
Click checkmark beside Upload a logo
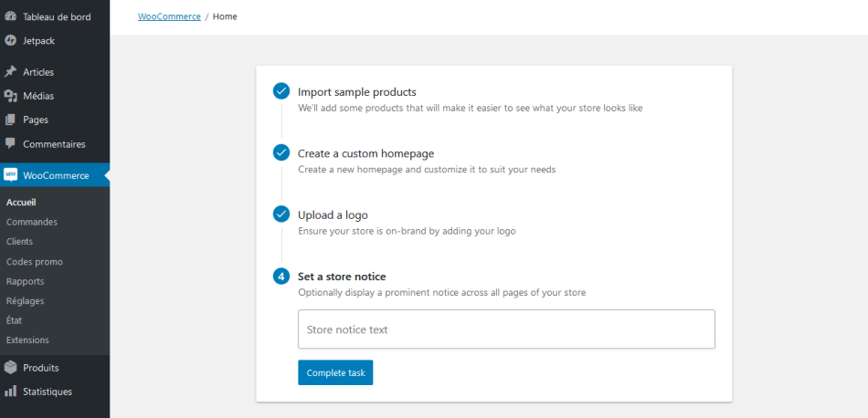281,214
